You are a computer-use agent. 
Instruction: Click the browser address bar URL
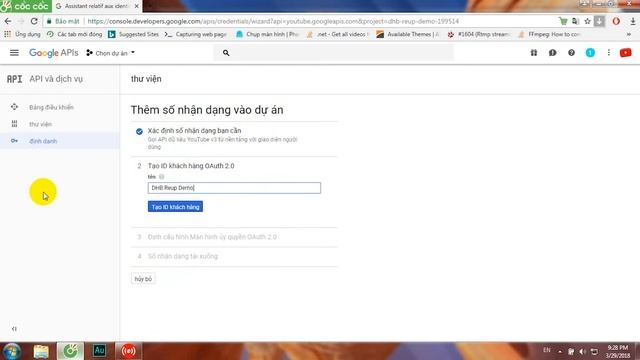tap(273, 21)
